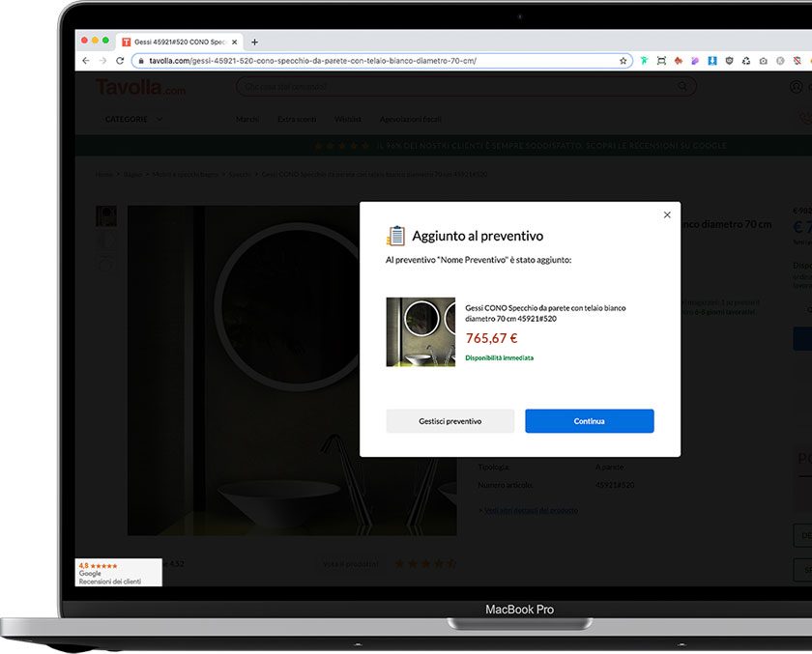Click the gray shield extension icon
The height and width of the screenshot is (654, 812).
[729, 61]
